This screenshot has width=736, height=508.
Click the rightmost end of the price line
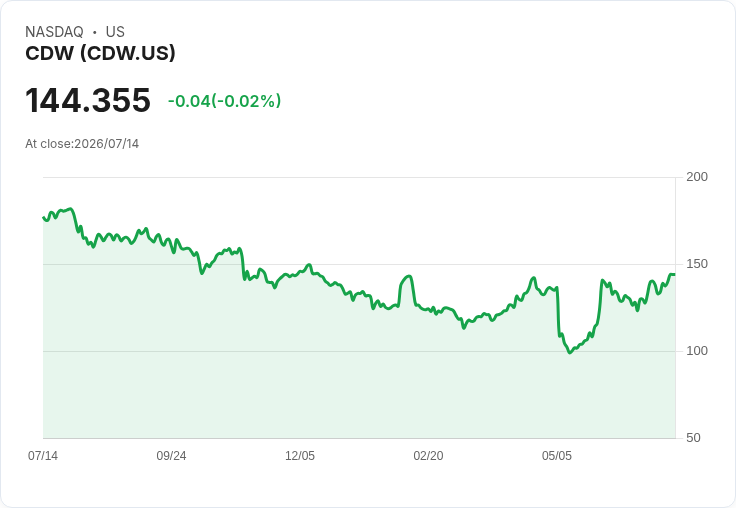tap(674, 274)
